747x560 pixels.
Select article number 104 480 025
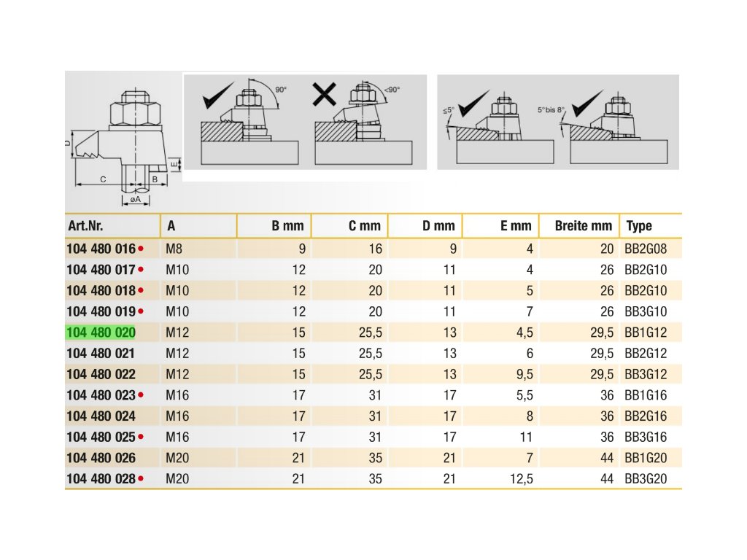click(x=101, y=437)
